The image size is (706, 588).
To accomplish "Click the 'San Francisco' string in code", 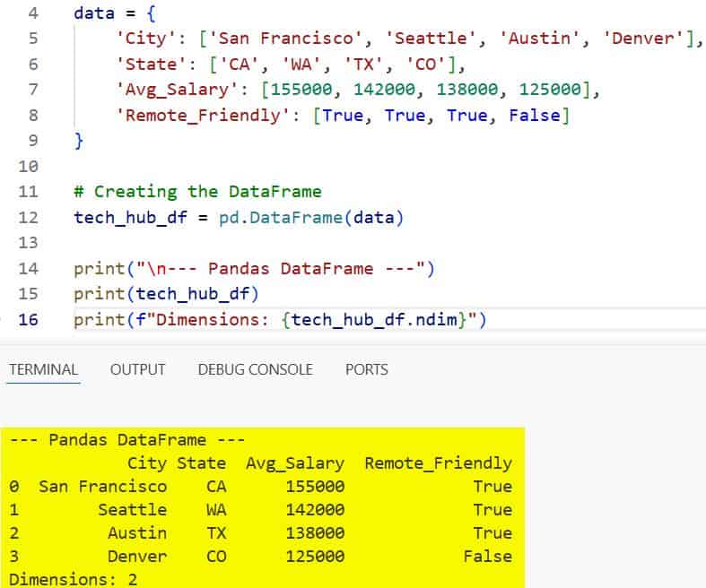I will [286, 39].
